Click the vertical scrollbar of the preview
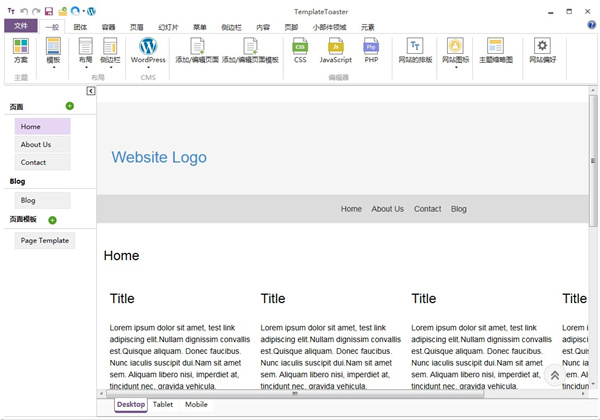Viewport: 600px width, 420px height. point(593,161)
